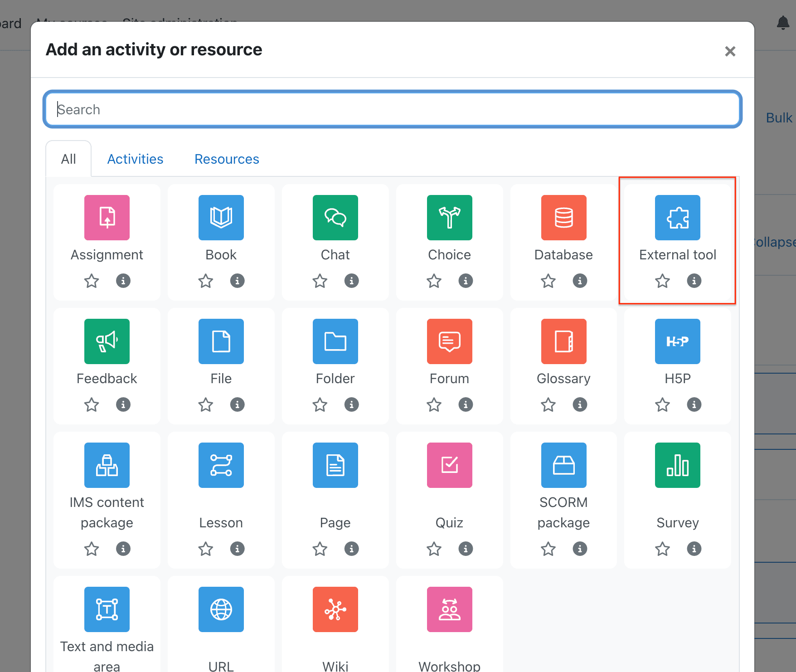Choose the Feedback activity icon

[107, 341]
